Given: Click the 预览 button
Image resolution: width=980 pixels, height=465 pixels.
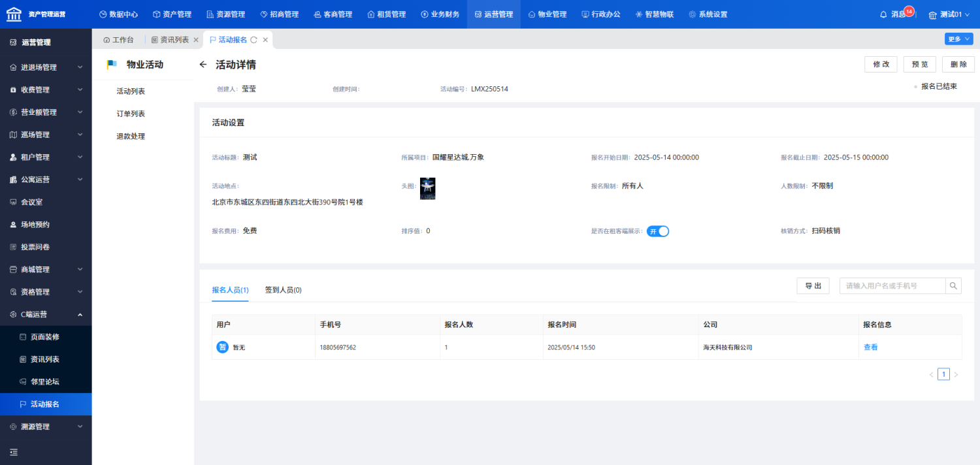Looking at the screenshot, I should point(920,64).
